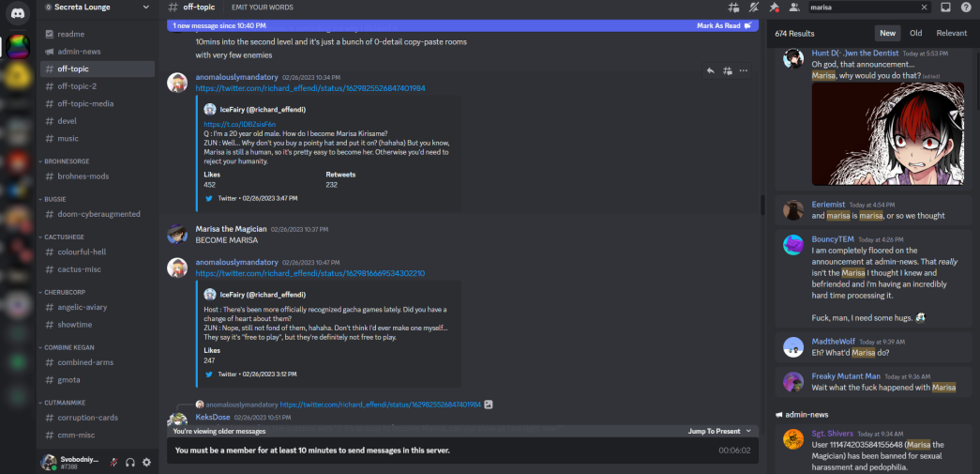The width and height of the screenshot is (980, 474).
Task: Jump To Present messages
Action: (x=718, y=432)
